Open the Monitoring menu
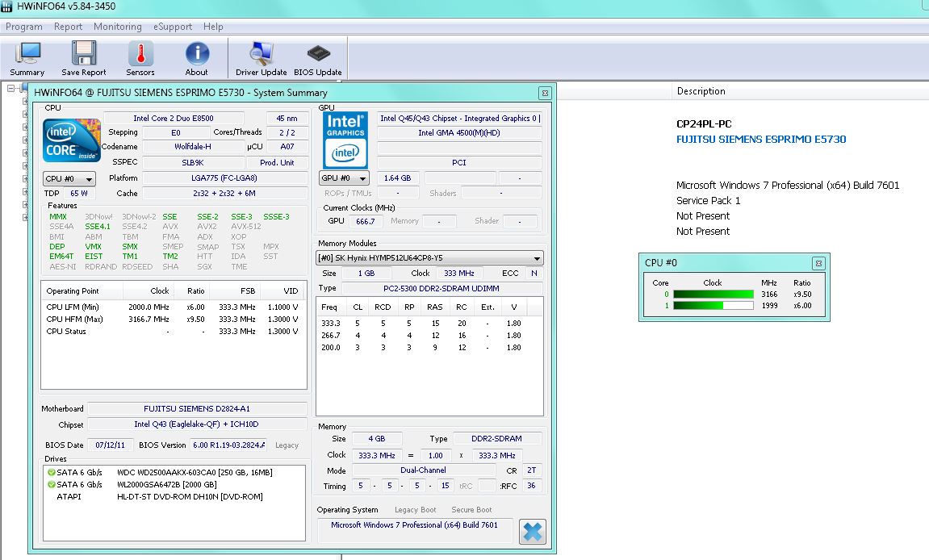This screenshot has width=929, height=560. tap(117, 27)
